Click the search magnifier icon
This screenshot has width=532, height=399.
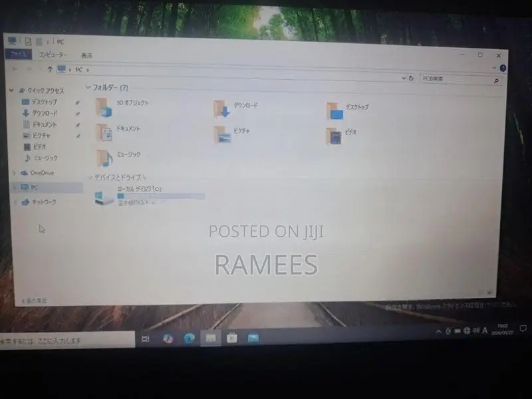tap(496, 80)
